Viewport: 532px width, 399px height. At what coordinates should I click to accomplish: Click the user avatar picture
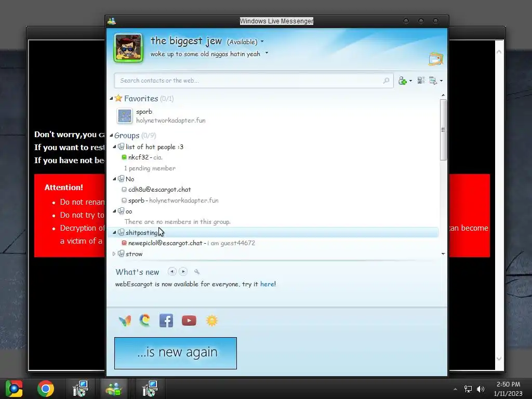pyautogui.click(x=128, y=48)
